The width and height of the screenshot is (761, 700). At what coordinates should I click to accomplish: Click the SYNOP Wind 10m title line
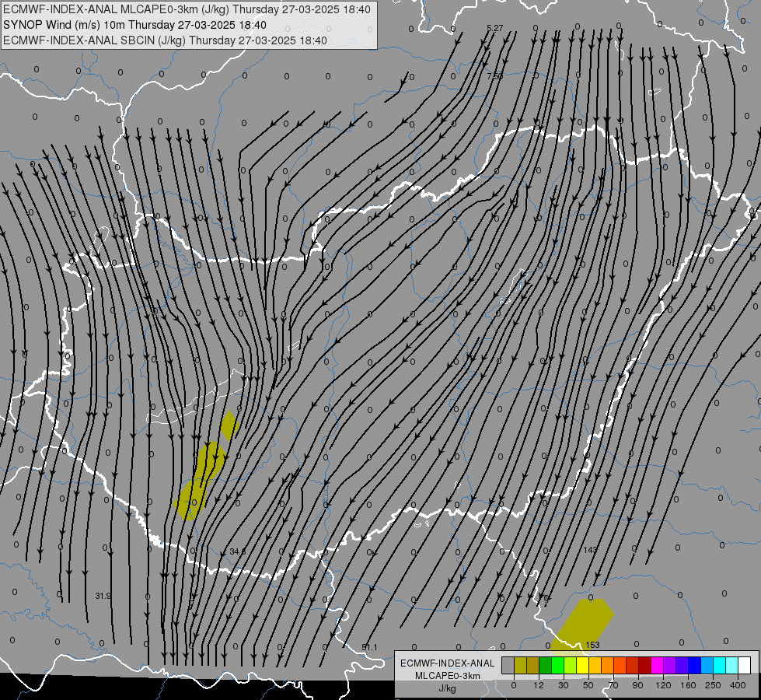(x=134, y=25)
